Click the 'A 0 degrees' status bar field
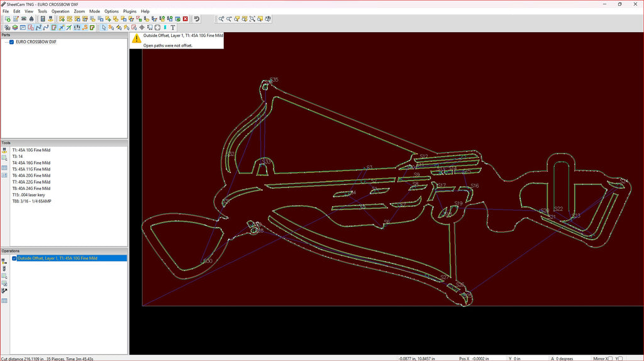 coord(562,358)
